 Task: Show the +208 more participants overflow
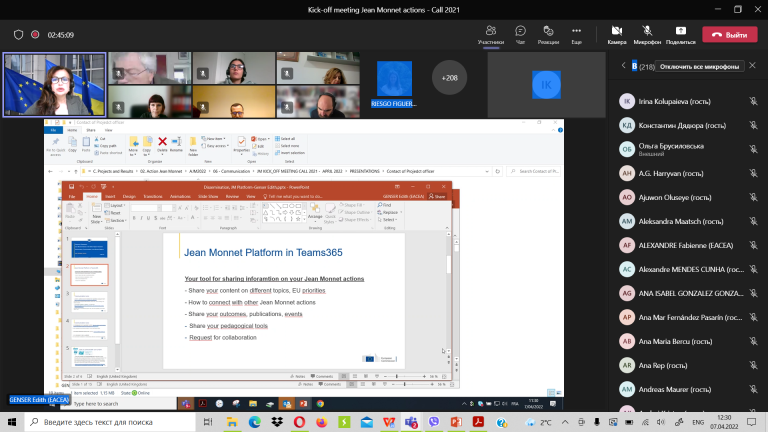coord(449,77)
